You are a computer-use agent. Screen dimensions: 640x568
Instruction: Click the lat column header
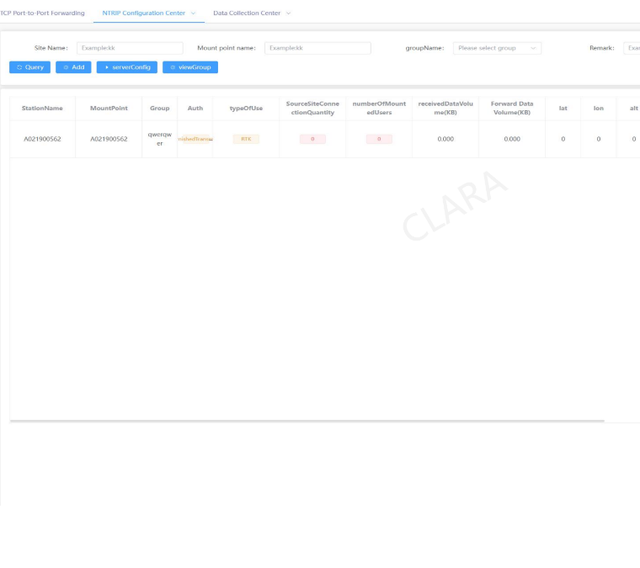click(563, 108)
